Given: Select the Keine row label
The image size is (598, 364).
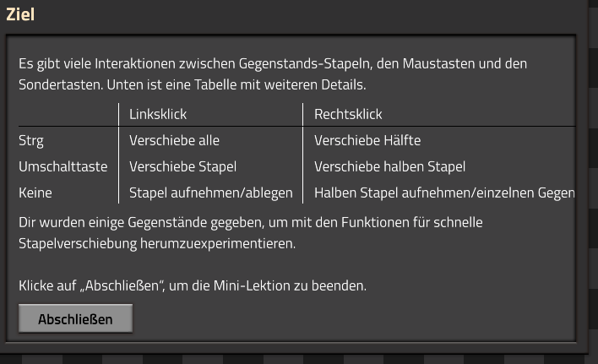Looking at the screenshot, I should click(35, 193).
